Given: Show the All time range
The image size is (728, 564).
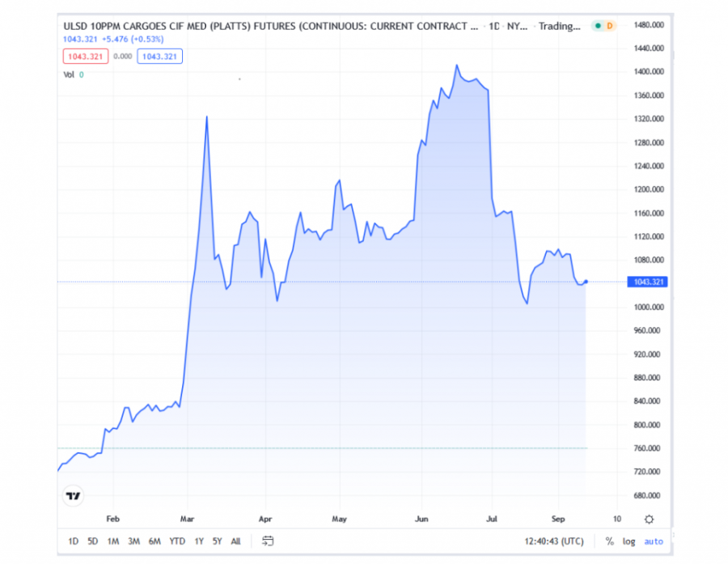Looking at the screenshot, I should click(235, 541).
